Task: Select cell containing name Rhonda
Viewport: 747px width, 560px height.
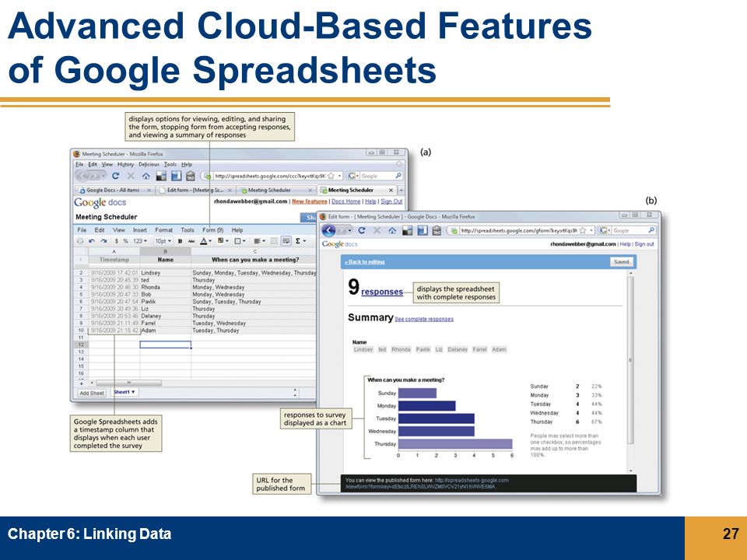Action: point(165,287)
